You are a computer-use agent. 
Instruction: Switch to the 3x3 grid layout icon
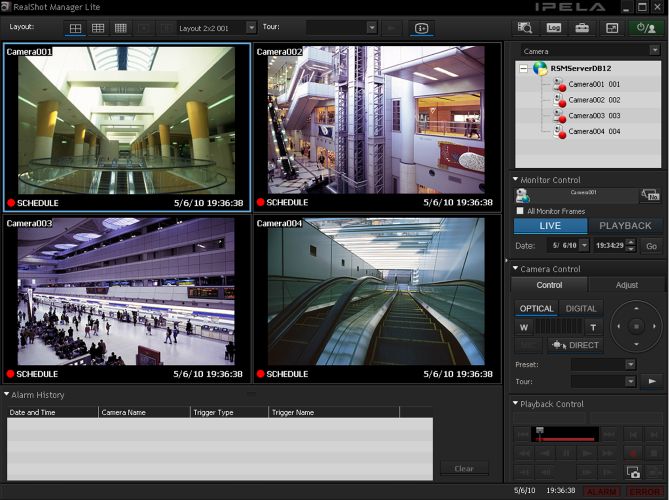(98, 28)
